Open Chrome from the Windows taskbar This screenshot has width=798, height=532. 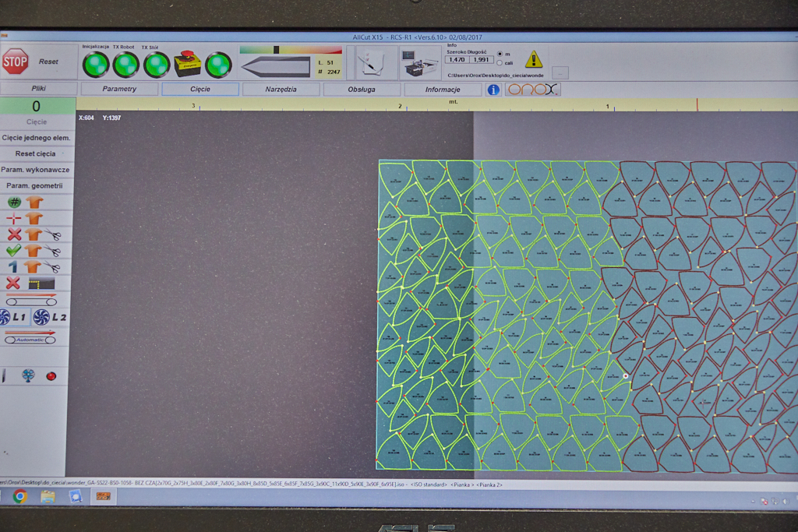(x=19, y=496)
